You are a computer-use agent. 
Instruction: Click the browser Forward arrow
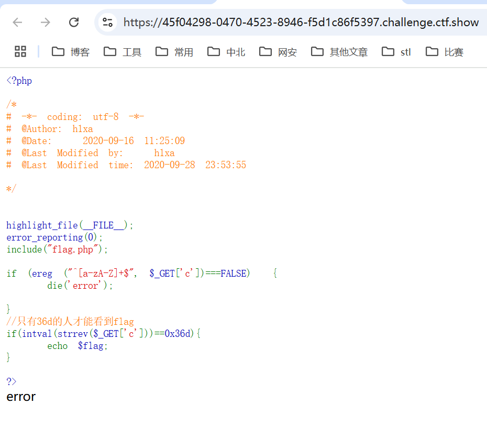coord(46,23)
